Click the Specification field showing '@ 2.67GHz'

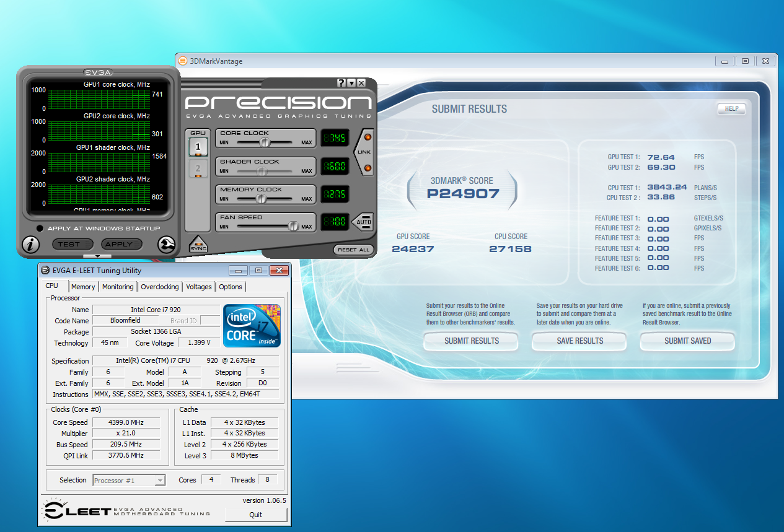[186, 360]
